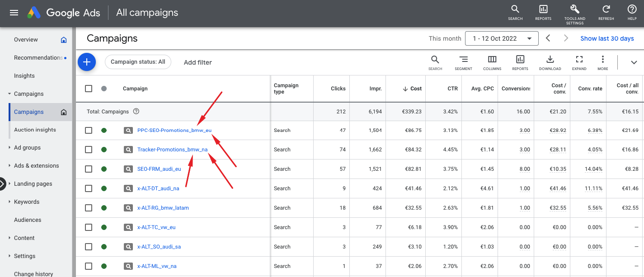Click search icon of PPC-SEO-Promotions_bmw_eu row
Viewport: 644px width, 277px height.
click(x=128, y=131)
